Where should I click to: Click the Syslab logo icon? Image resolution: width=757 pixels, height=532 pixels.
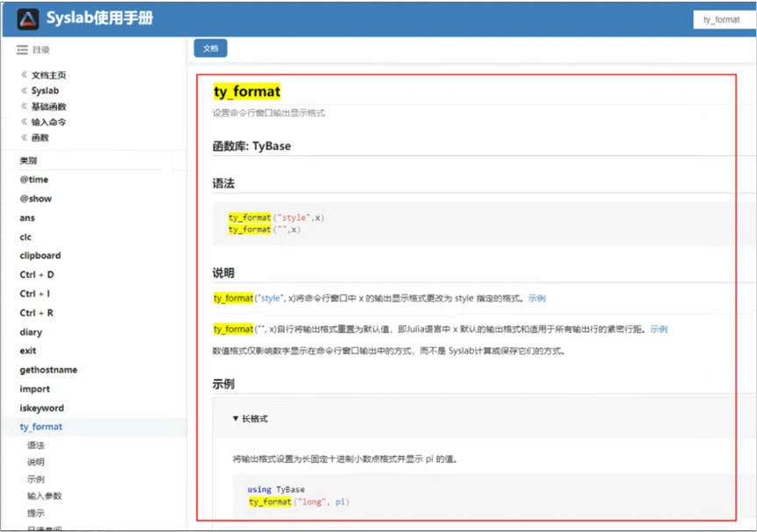(x=28, y=19)
